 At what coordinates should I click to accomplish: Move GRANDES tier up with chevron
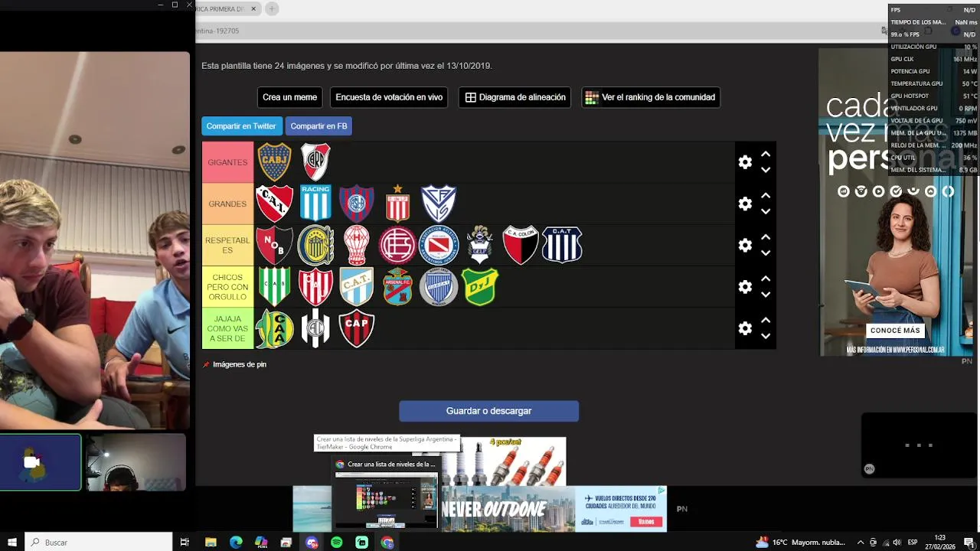(766, 195)
